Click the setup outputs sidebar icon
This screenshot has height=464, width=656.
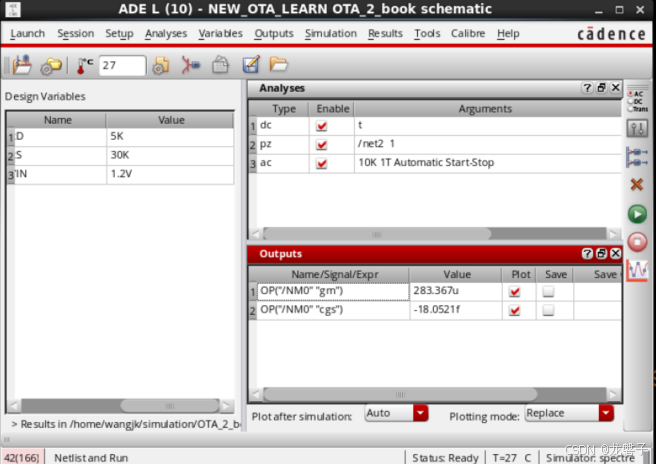(x=637, y=157)
